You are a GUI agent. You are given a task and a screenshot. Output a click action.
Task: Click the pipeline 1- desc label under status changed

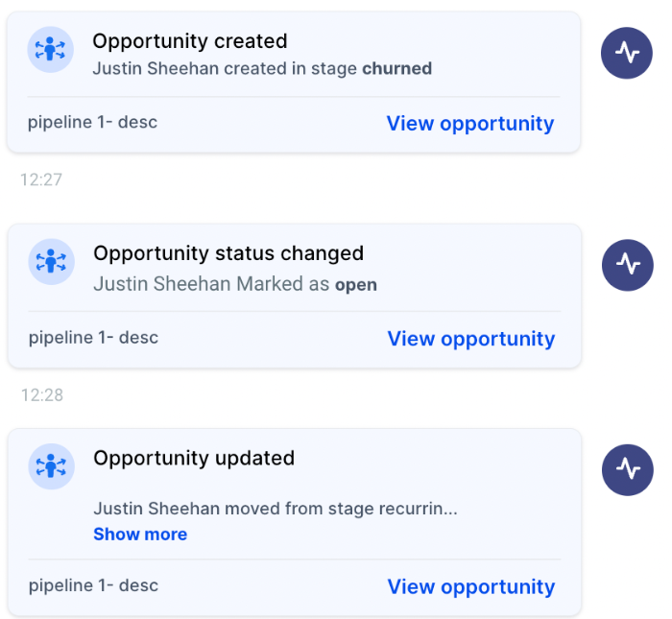(93, 338)
